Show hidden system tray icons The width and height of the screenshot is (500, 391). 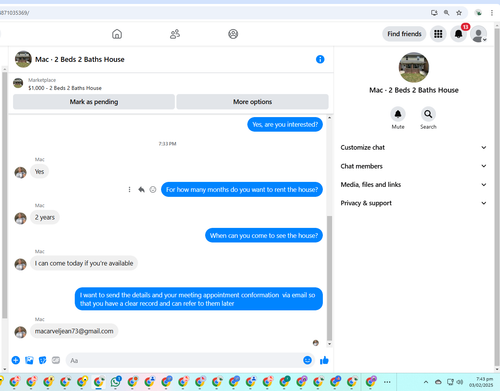[x=426, y=382]
